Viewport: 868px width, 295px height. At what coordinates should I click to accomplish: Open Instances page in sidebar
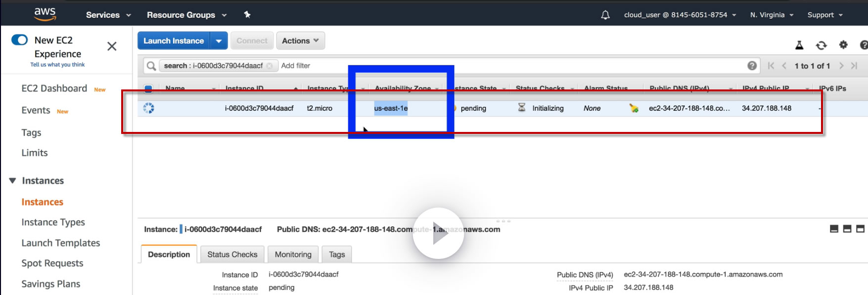click(43, 202)
